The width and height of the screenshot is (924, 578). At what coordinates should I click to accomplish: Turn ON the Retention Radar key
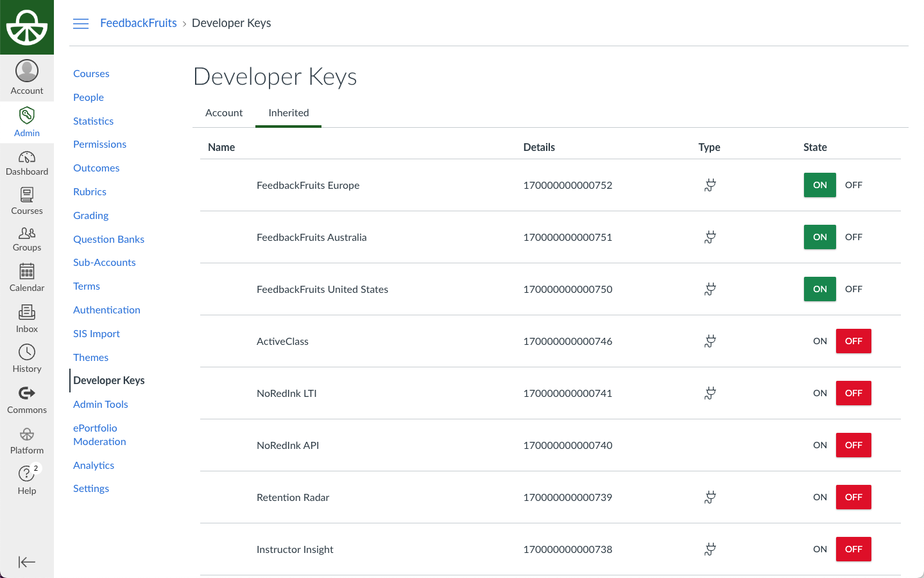pyautogui.click(x=820, y=497)
